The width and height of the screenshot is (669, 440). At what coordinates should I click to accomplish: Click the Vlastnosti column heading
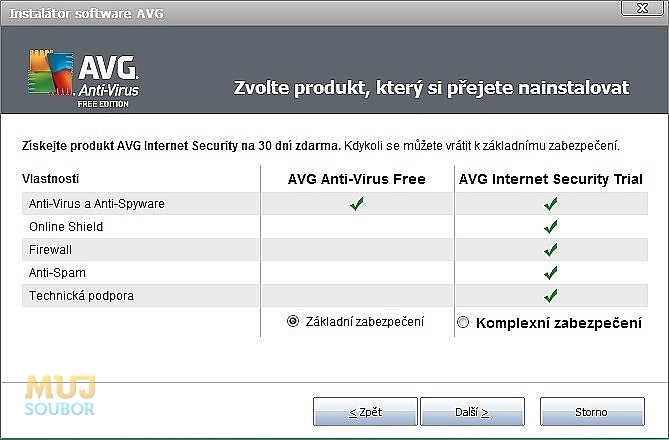50,179
